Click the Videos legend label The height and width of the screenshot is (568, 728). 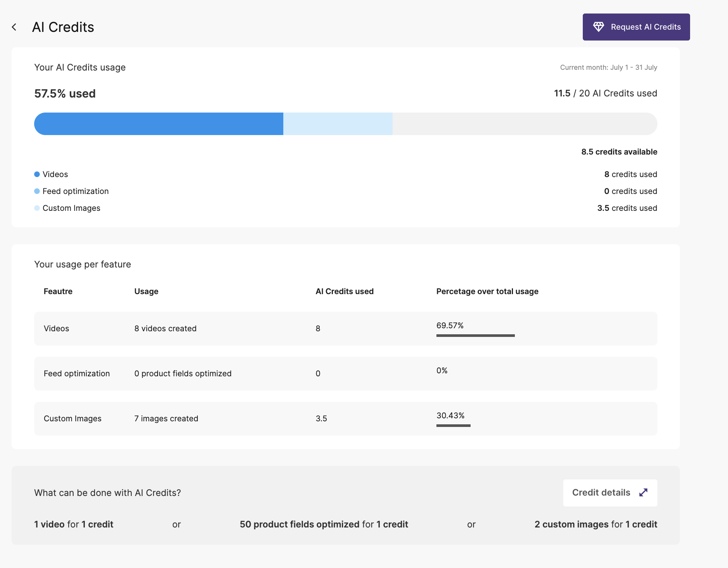pos(55,174)
